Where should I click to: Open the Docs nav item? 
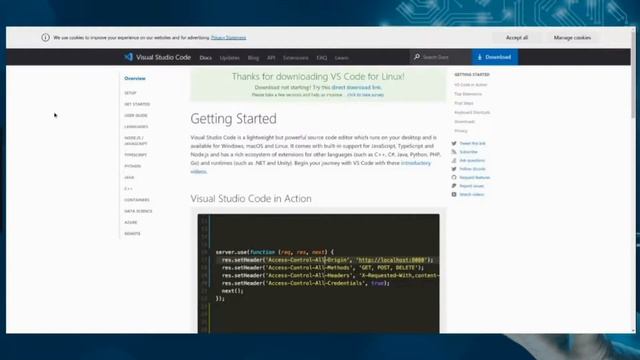206,58
